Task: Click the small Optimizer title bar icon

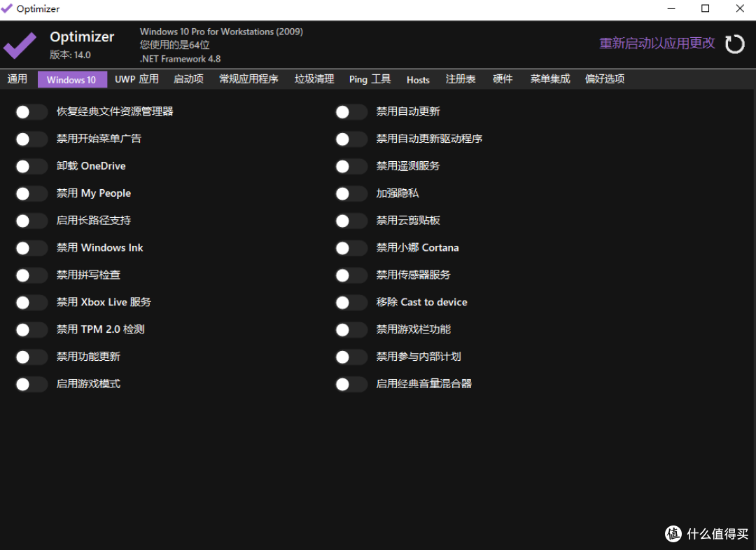Action: tap(6, 8)
